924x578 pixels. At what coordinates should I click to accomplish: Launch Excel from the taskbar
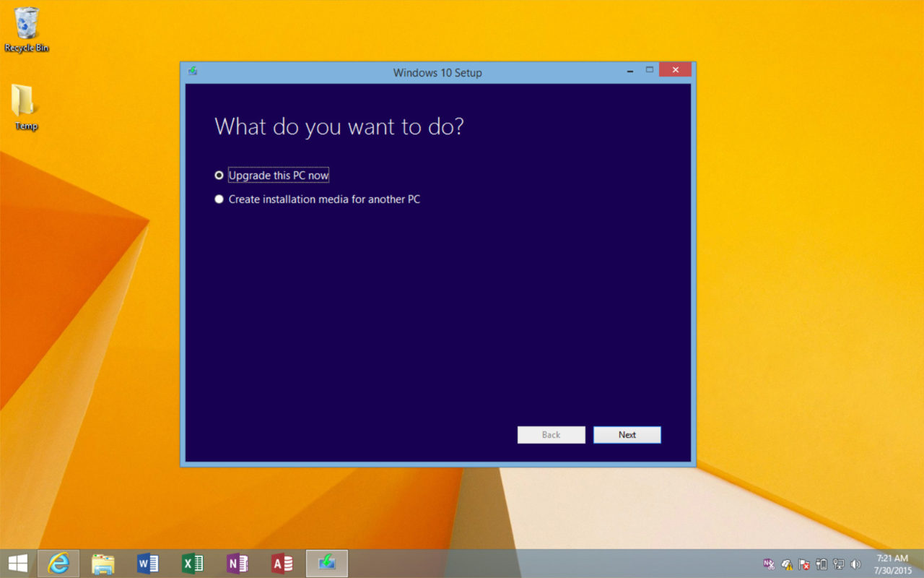pyautogui.click(x=193, y=564)
